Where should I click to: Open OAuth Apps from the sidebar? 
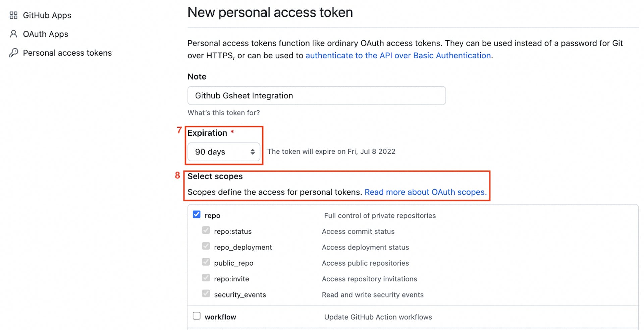click(45, 34)
